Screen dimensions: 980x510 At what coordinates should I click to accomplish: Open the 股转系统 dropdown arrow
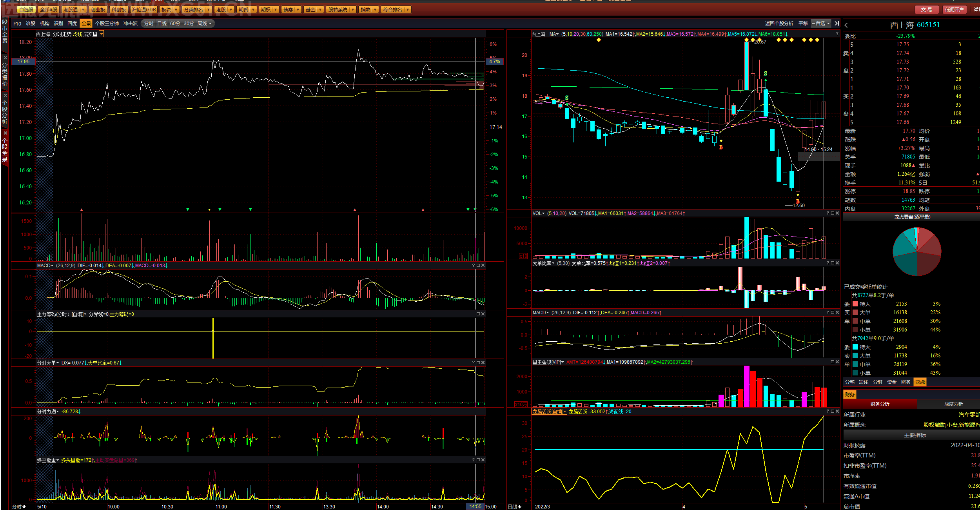pyautogui.click(x=353, y=9)
